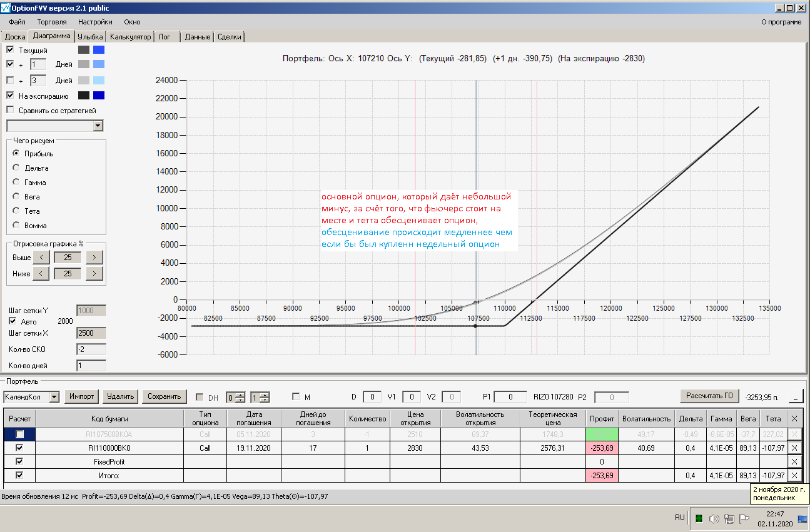The width and height of the screenshot is (810, 532).
Task: Enable Сравнить со стратегией checkbox
Action: pyautogui.click(x=10, y=110)
